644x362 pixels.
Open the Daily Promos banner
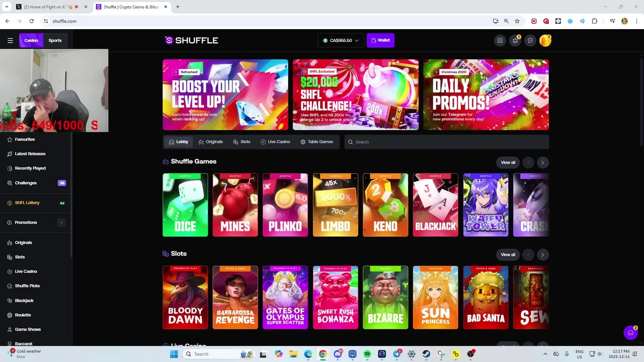[x=486, y=95]
